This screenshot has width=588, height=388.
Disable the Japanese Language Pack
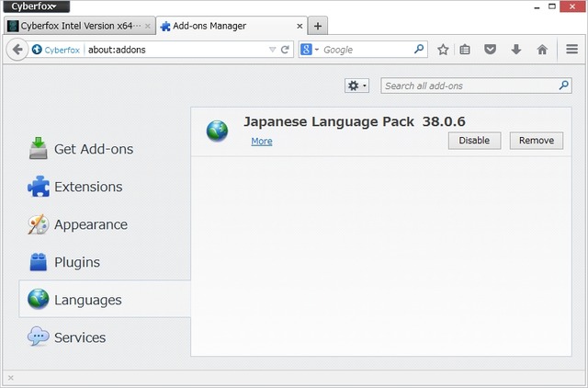click(474, 141)
